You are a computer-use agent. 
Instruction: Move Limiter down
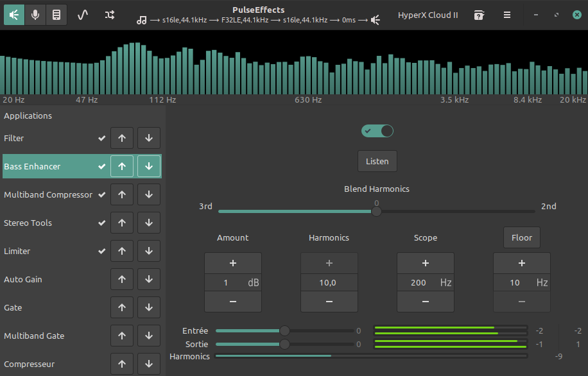(x=149, y=251)
